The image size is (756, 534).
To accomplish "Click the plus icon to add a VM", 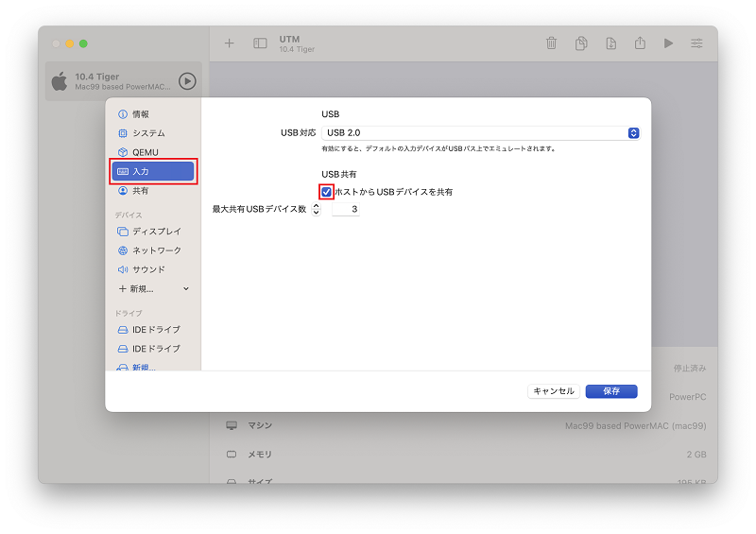I will pos(229,43).
